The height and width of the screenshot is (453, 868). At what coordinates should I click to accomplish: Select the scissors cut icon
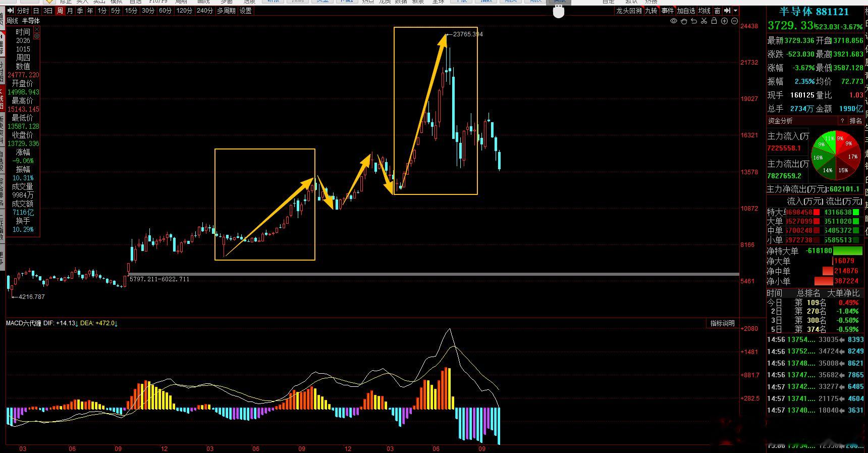click(x=704, y=21)
